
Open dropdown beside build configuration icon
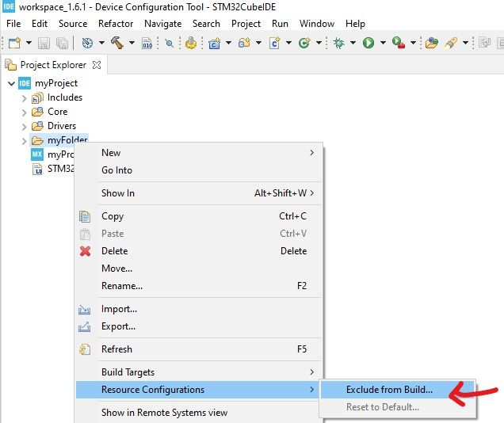[101, 43]
